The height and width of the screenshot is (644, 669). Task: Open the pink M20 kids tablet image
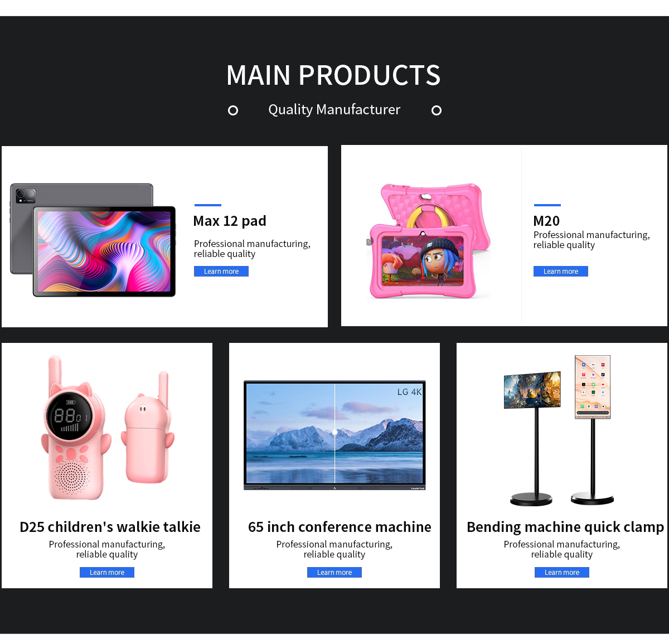pos(429,241)
